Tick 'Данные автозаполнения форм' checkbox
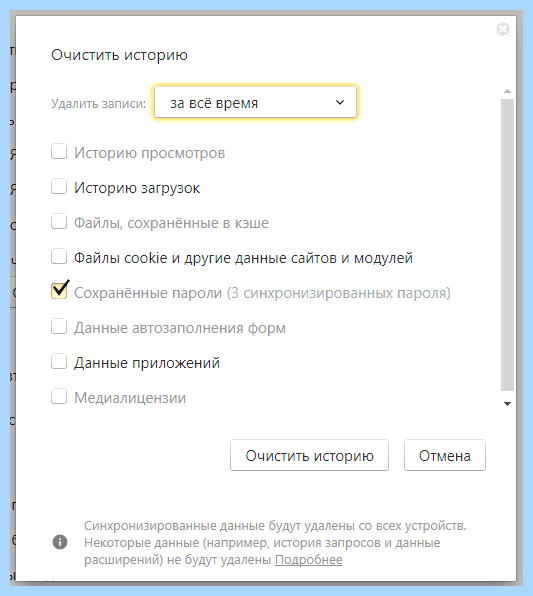This screenshot has width=533, height=596. coord(59,327)
